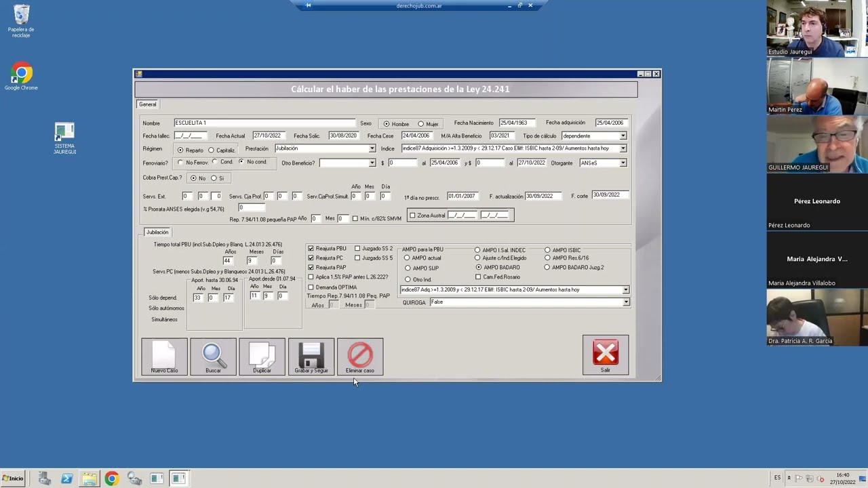Click the ES language indicator in tray

tap(777, 478)
